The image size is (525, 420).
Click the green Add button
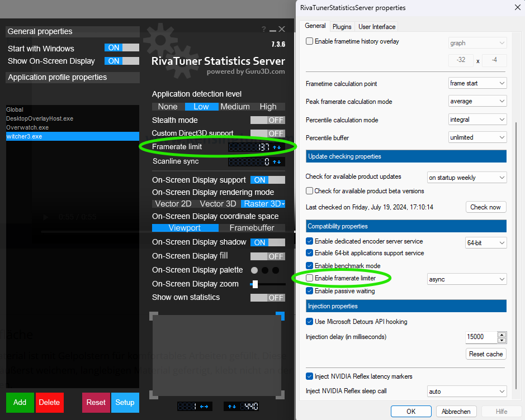(20, 402)
